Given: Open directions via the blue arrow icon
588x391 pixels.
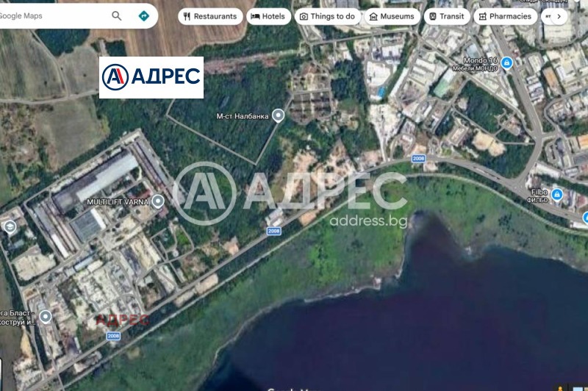Looking at the screenshot, I should point(143,15).
